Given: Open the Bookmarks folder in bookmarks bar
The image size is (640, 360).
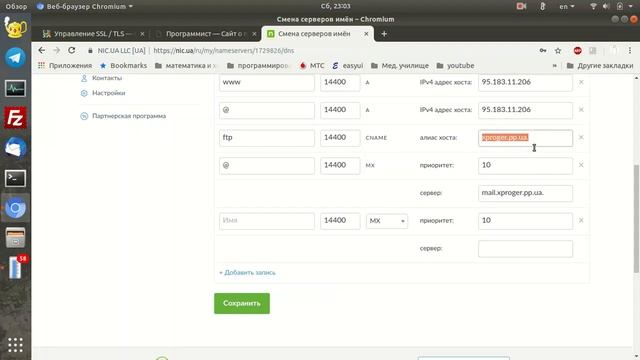Looking at the screenshot, I should [x=123, y=65].
